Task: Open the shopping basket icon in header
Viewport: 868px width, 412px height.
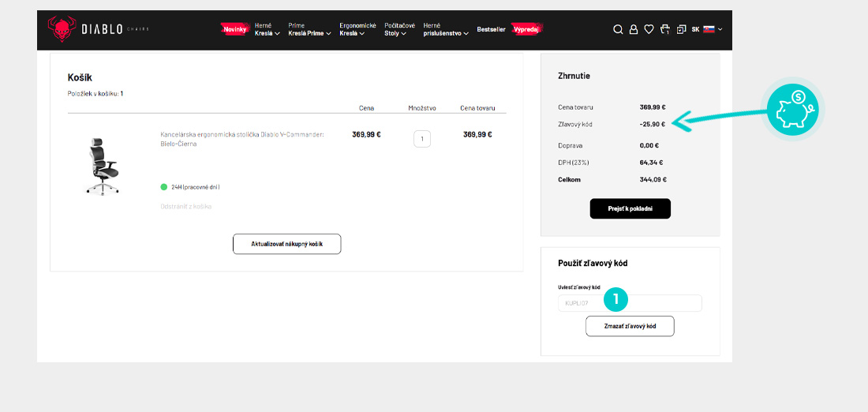Action: click(x=664, y=29)
